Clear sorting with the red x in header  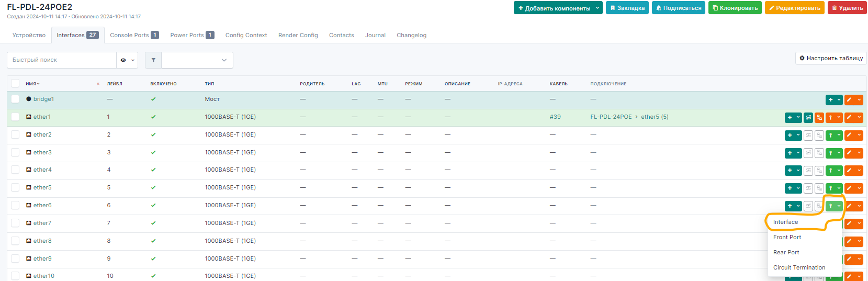[x=98, y=84]
